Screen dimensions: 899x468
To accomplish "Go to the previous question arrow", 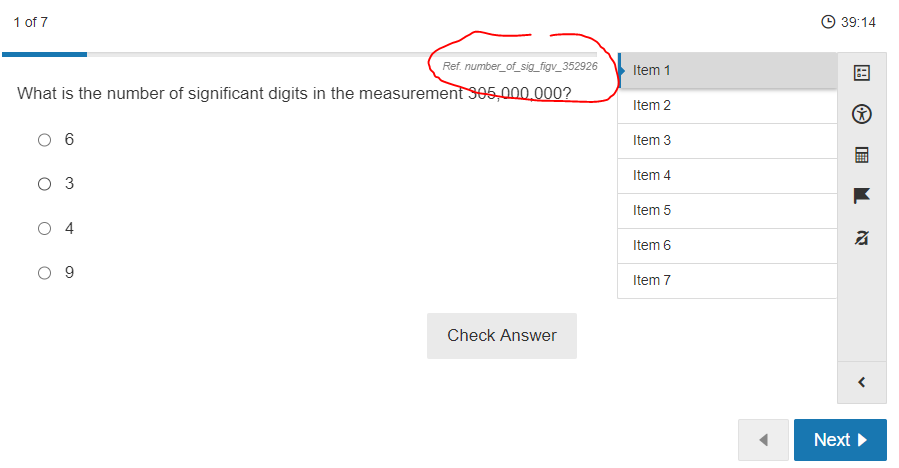I will point(763,440).
